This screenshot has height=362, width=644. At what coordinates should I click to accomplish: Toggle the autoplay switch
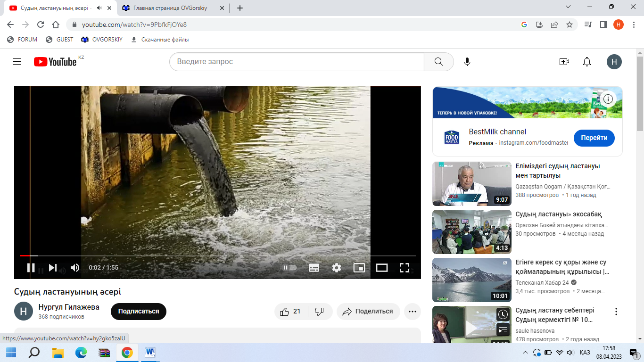point(289,268)
